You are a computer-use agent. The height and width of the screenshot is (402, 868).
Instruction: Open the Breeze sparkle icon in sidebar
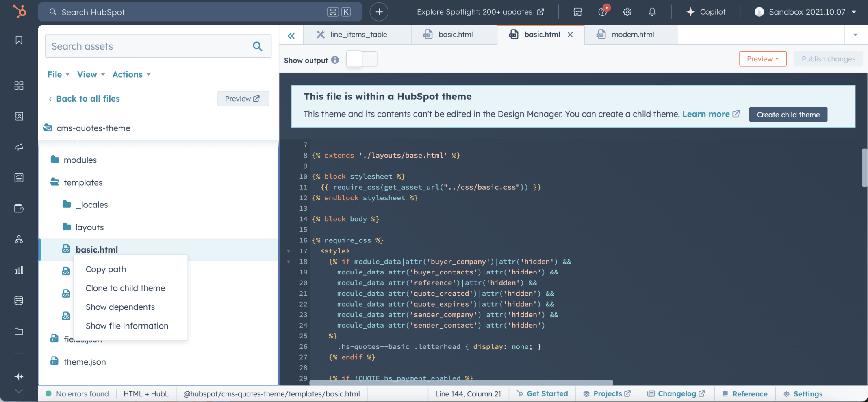[x=19, y=376]
